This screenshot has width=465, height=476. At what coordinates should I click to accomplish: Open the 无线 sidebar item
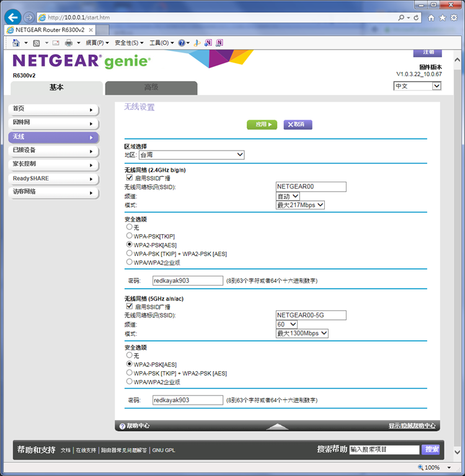pos(53,137)
